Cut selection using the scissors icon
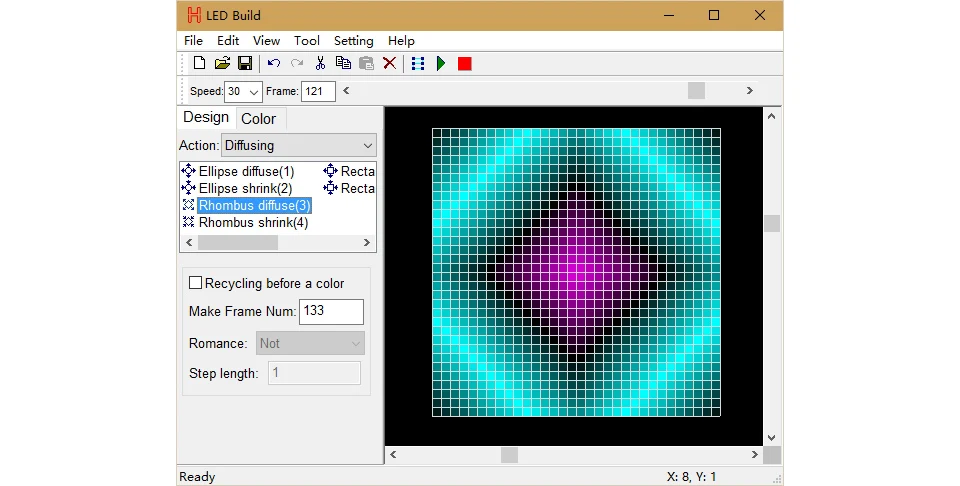The height and width of the screenshot is (486, 960). (320, 63)
